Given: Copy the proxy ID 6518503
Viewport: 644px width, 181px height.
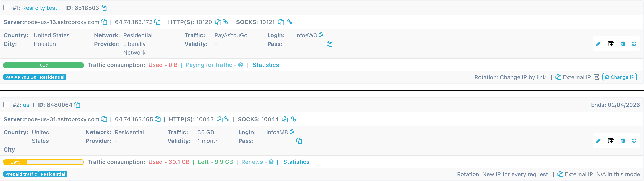Looking at the screenshot, I should pos(103,8).
